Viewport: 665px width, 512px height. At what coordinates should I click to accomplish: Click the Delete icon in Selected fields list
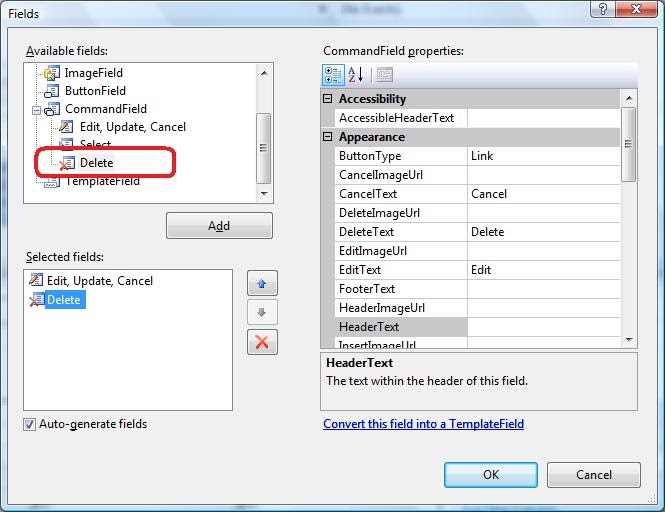point(36,299)
